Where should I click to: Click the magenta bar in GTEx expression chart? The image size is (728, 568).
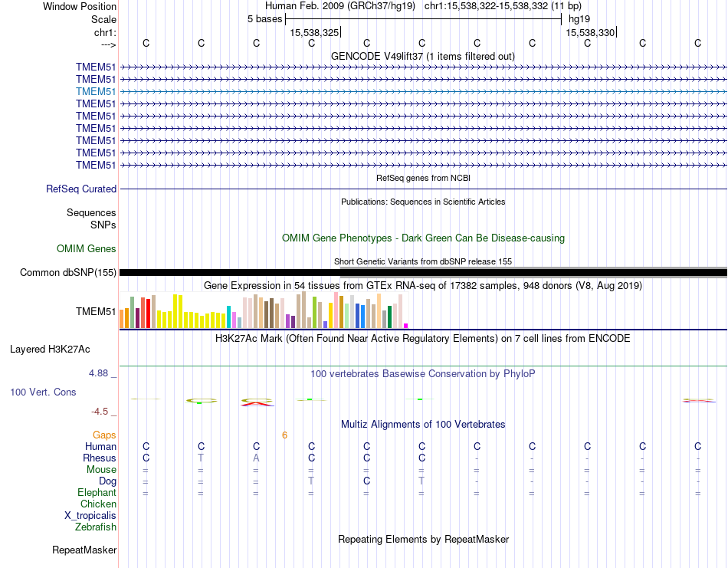point(406,326)
